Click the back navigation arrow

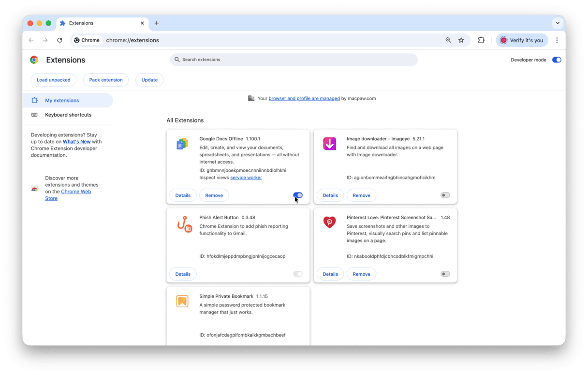(31, 40)
